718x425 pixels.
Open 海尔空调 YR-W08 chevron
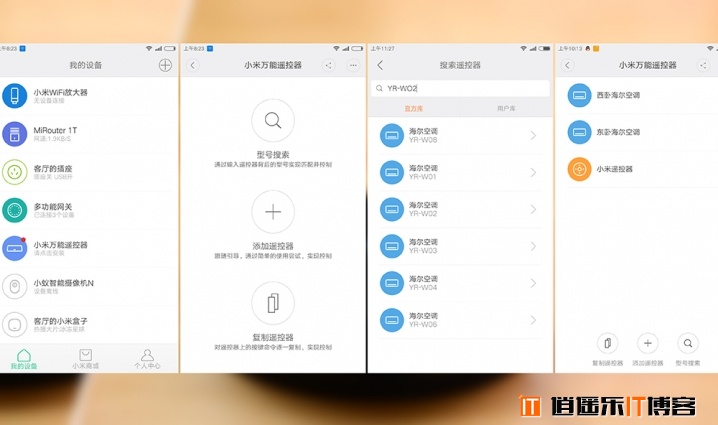tap(533, 135)
